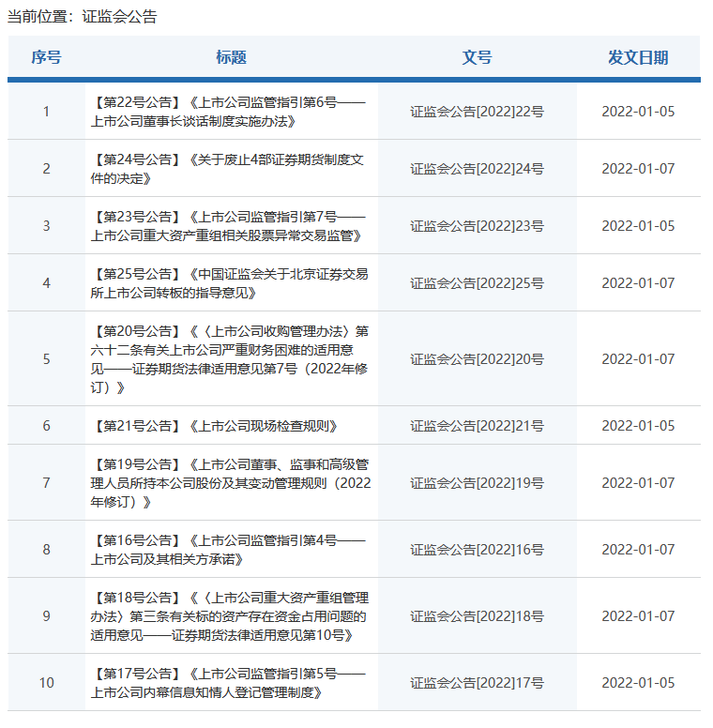This screenshot has width=713, height=728.
Task: Open 第21号公告 上市公司现场检查规则
Action: [214, 426]
